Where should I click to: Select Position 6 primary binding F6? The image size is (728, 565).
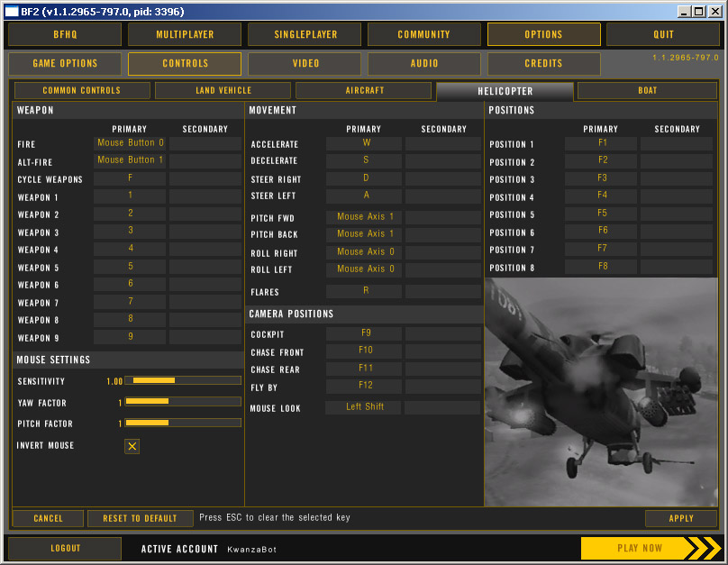pos(601,231)
